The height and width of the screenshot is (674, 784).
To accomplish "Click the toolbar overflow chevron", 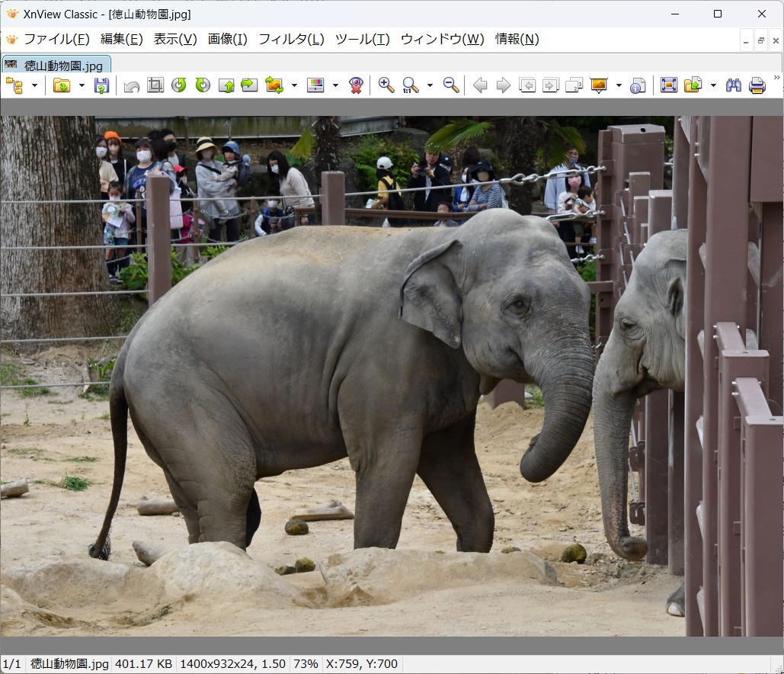I will click(x=776, y=78).
